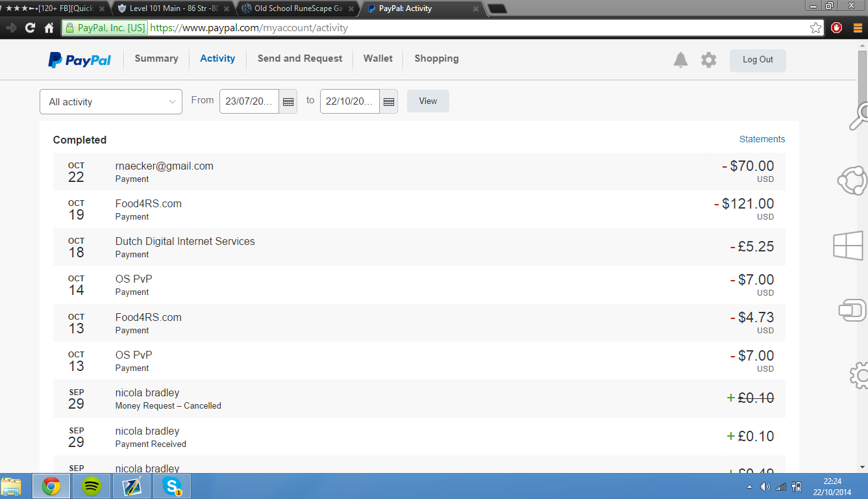This screenshot has height=499, width=868.
Task: Open the settings gear icon in PayPal header
Action: click(708, 60)
